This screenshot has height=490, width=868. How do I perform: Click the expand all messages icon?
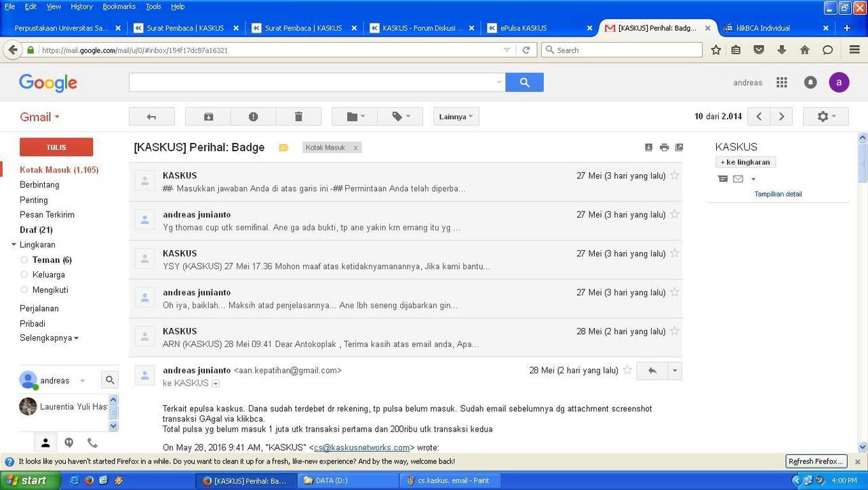[x=648, y=147]
